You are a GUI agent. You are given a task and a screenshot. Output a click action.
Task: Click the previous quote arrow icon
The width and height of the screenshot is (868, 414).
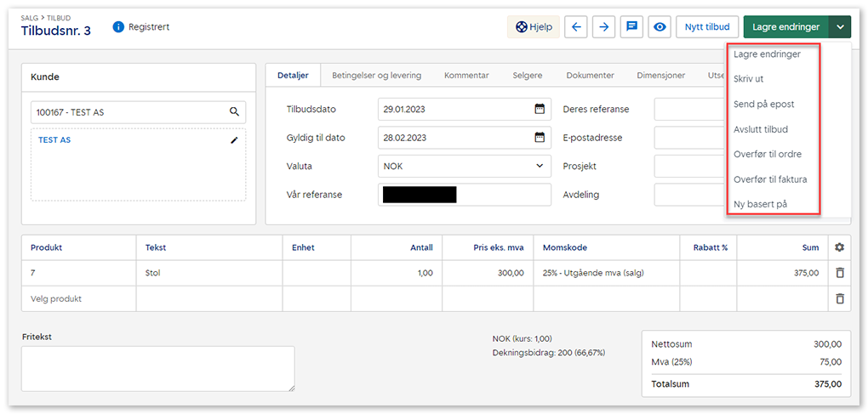[x=577, y=27]
